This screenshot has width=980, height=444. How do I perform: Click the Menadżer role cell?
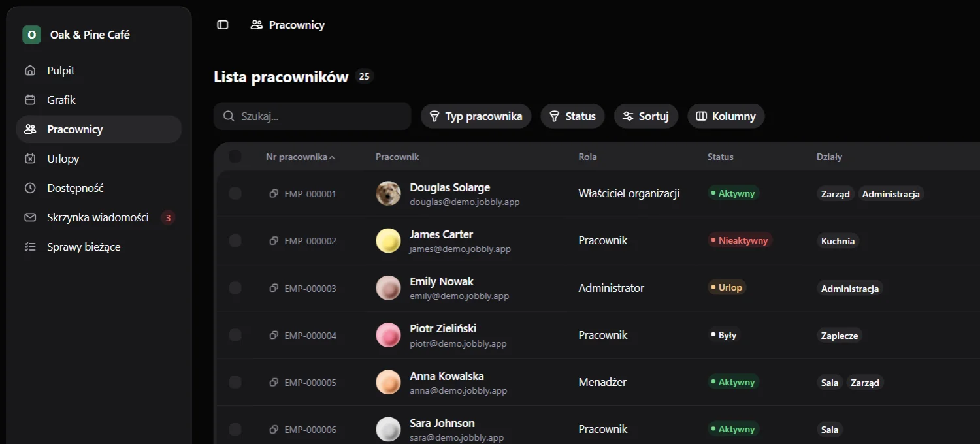pos(602,382)
